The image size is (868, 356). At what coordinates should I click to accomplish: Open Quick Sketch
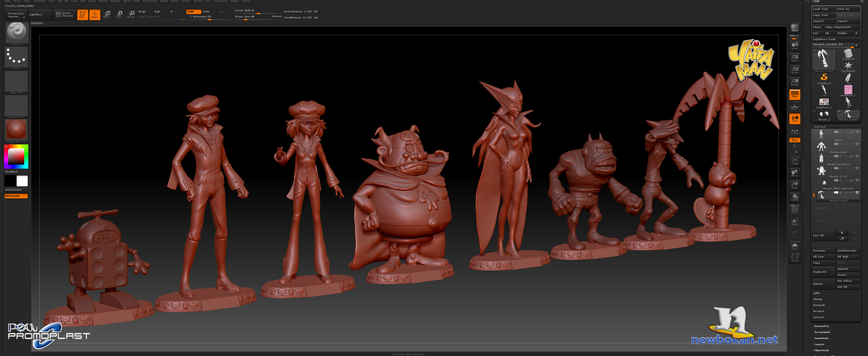coord(65,14)
